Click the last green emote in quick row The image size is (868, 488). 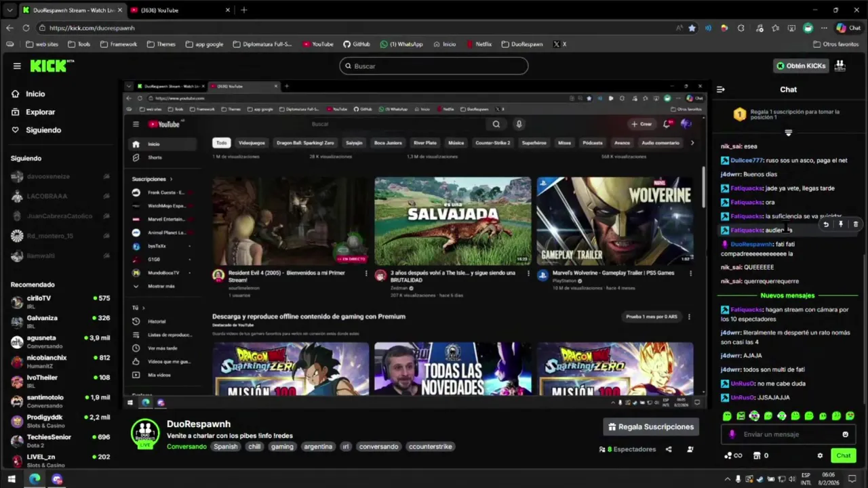pyautogui.click(x=850, y=416)
